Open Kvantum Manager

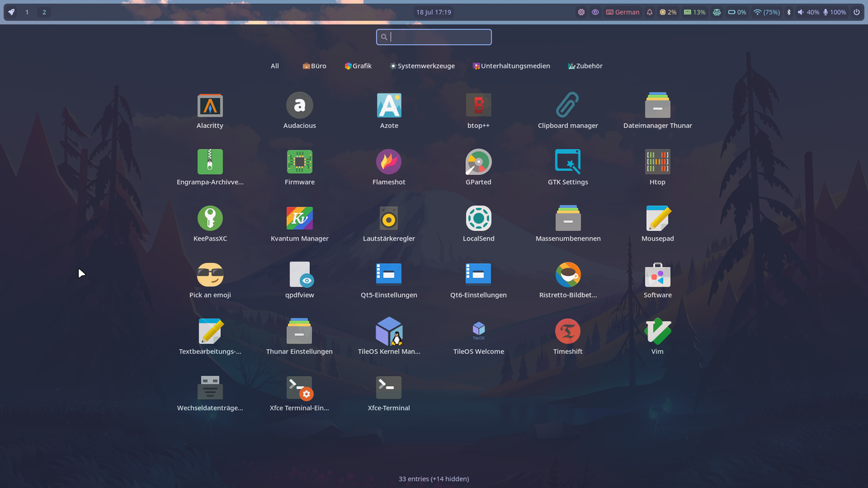coord(300,224)
